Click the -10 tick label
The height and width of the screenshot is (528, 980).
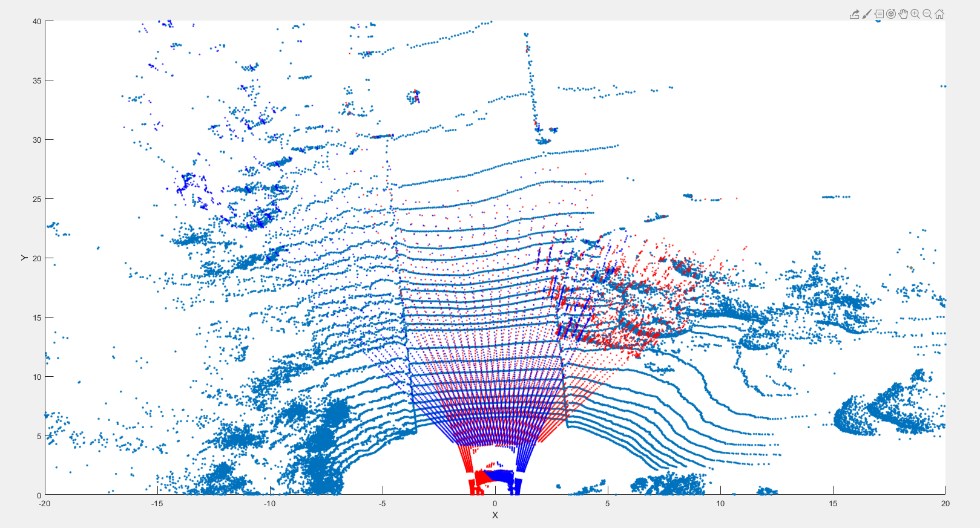tap(269, 503)
